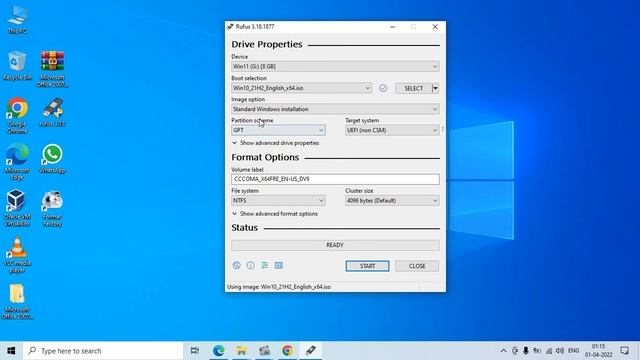Click the Volume label text field
This screenshot has width=640, height=360.
coord(335,179)
